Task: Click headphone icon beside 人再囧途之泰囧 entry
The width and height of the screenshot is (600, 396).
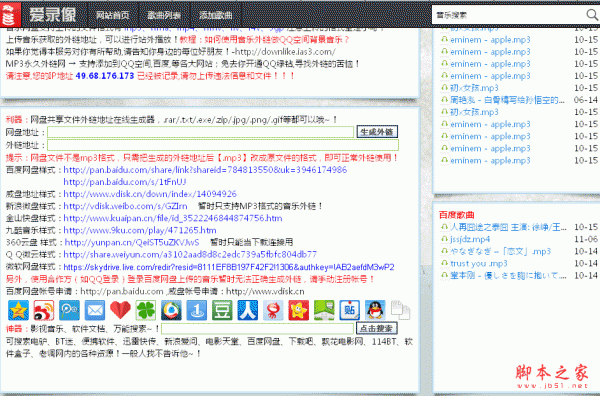Action: [444, 227]
